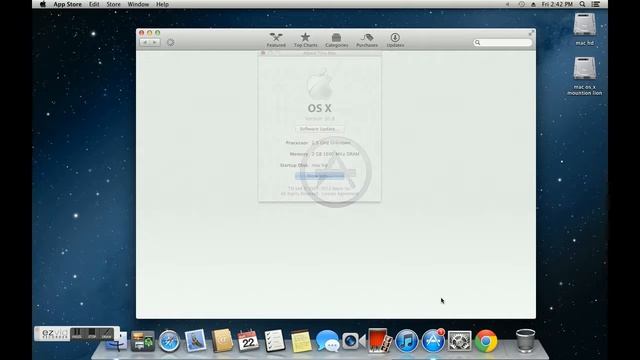Open Photo Booth from the Dock

coord(380,340)
